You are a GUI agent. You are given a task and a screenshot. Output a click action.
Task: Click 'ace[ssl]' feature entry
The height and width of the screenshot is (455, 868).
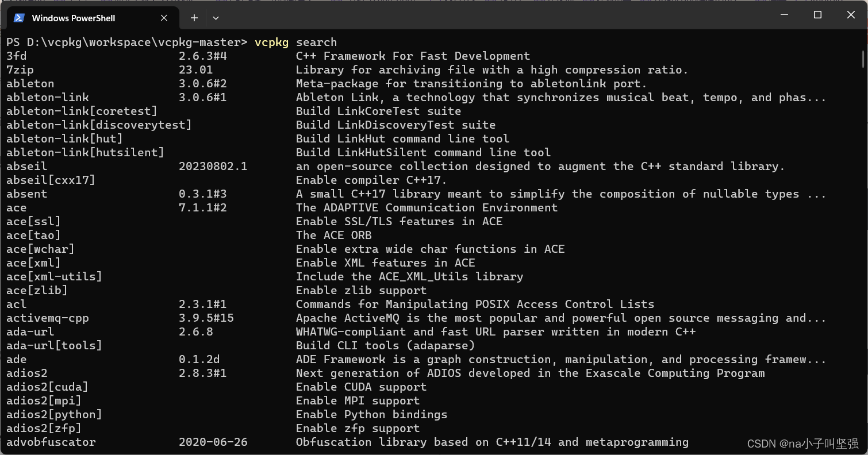click(33, 221)
